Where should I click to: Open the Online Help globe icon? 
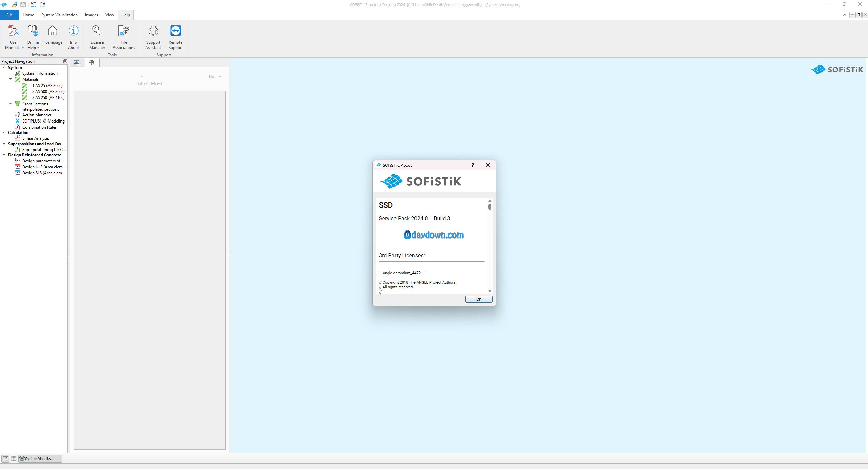click(33, 31)
